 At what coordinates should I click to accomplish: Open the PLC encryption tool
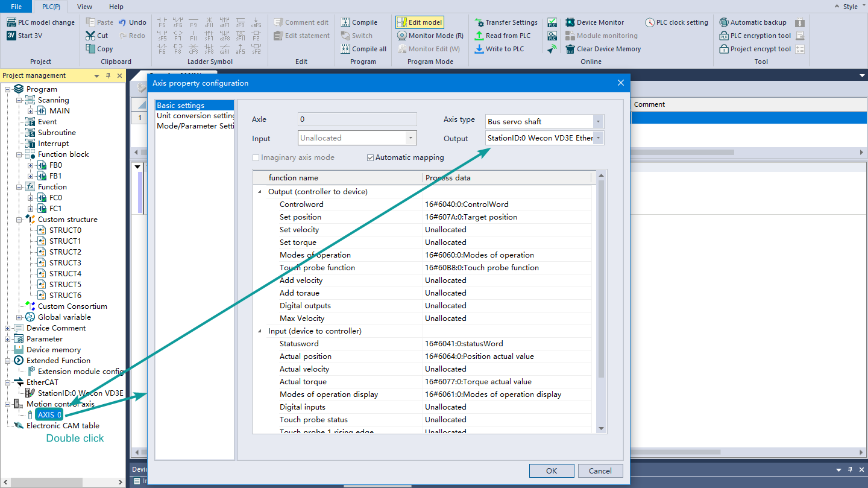[x=724, y=36]
